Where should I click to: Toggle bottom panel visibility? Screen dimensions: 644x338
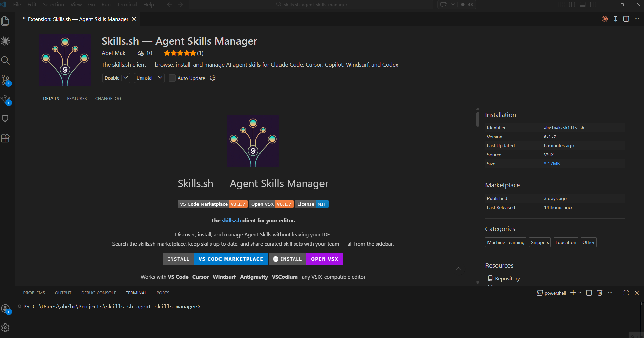[x=583, y=5]
